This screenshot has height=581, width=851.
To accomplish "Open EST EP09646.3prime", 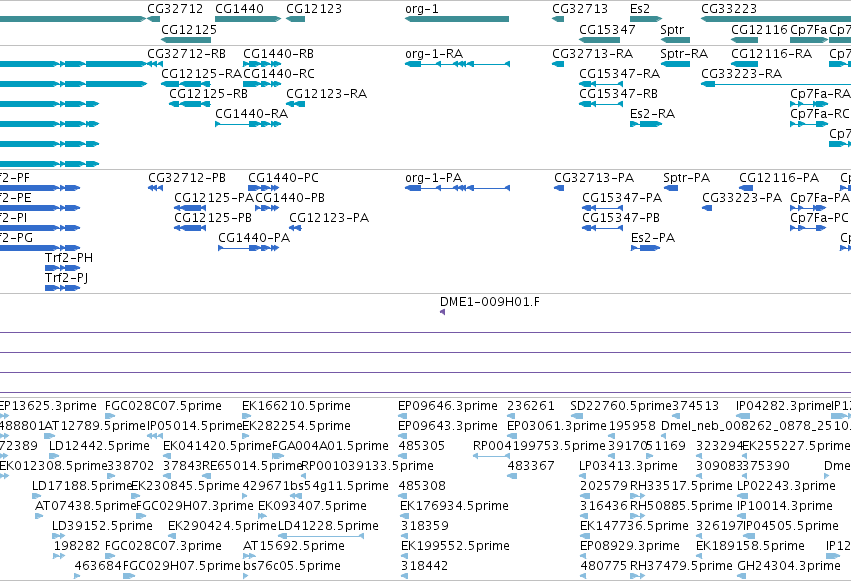I will coord(448,406).
